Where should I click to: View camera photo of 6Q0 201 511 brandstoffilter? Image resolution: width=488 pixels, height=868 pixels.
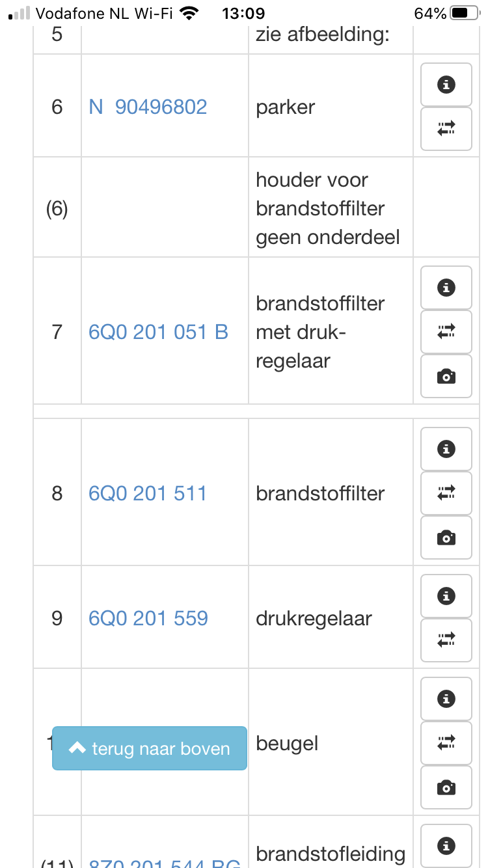446,537
